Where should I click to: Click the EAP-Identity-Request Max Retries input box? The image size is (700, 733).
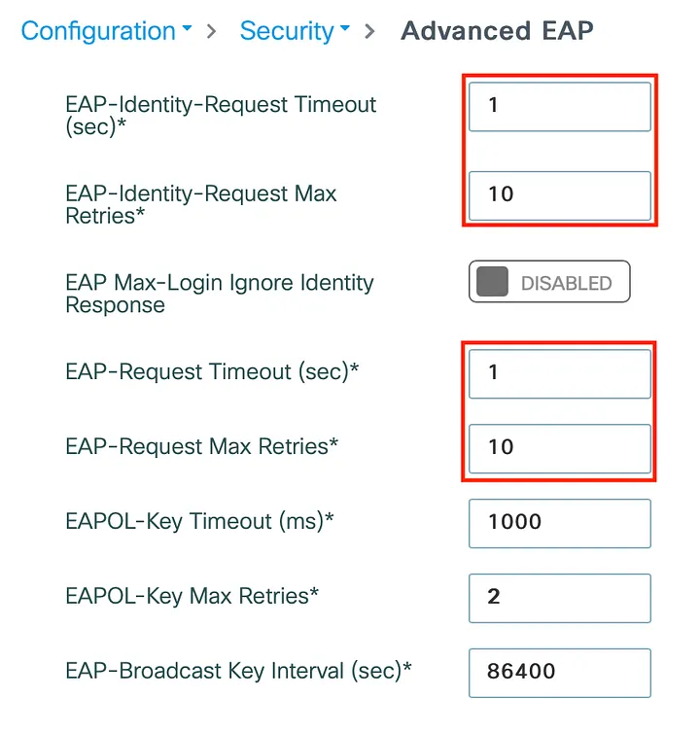point(559,194)
